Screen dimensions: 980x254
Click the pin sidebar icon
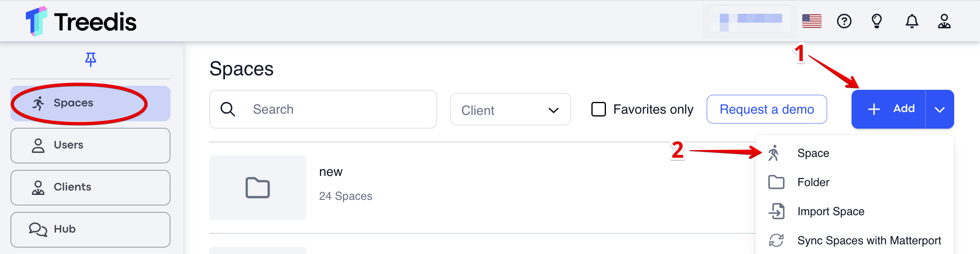click(x=90, y=59)
